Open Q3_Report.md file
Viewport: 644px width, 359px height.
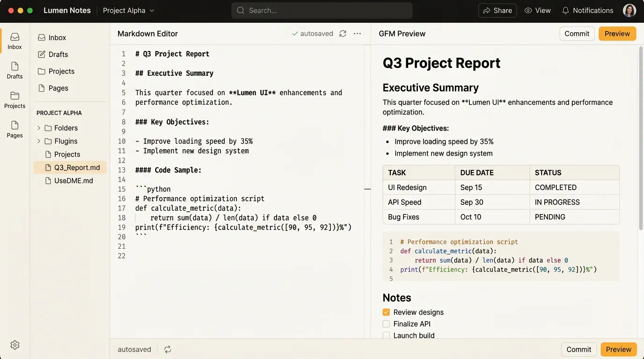70,167
